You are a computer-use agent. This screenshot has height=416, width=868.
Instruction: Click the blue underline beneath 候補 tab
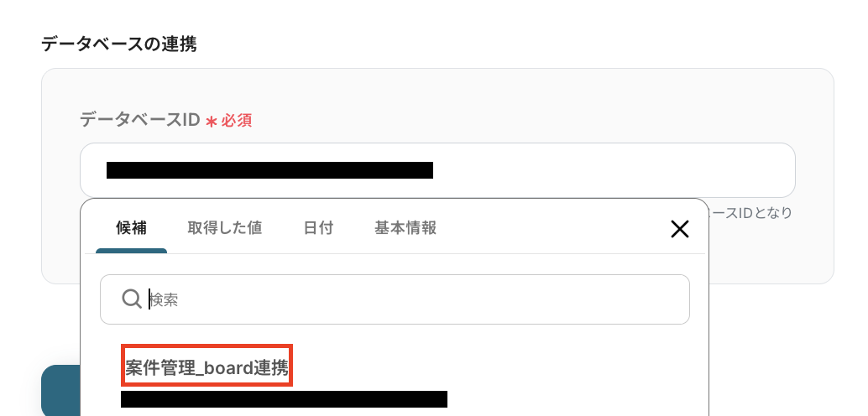click(x=131, y=251)
